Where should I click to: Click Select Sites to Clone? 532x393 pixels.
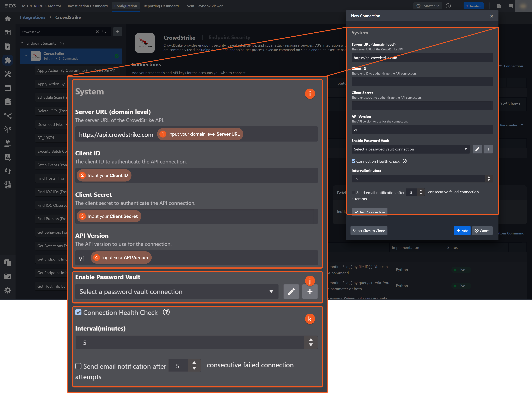[369, 230]
